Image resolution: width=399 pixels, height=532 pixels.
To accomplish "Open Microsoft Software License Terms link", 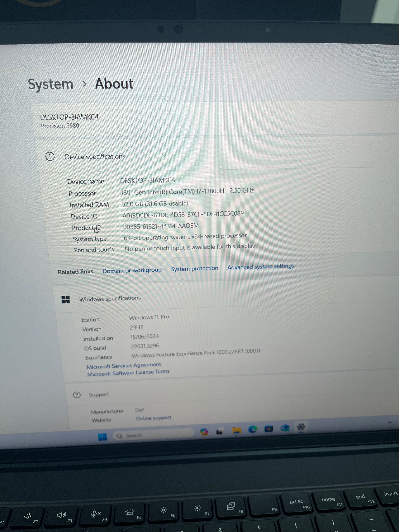I will (x=128, y=372).
